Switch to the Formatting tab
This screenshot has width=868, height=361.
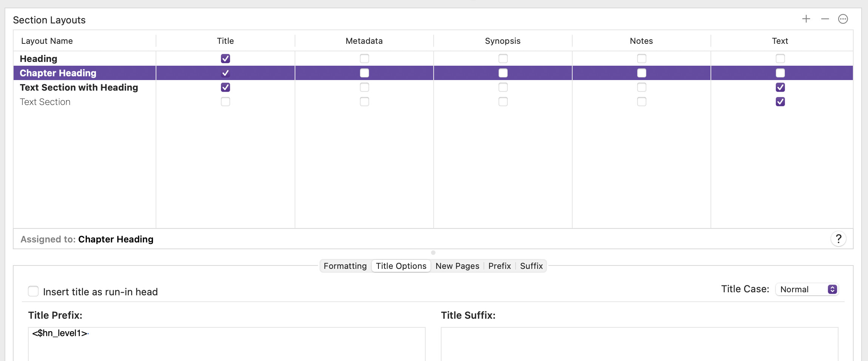345,266
